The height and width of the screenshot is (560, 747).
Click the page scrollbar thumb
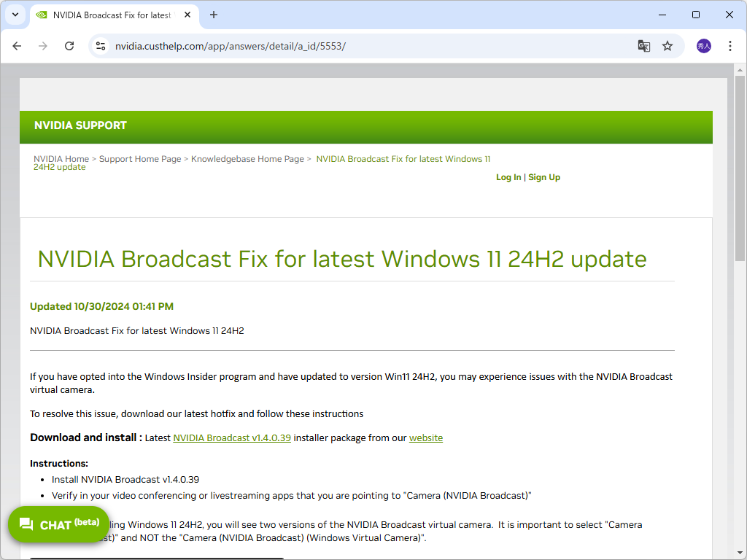tap(740, 168)
